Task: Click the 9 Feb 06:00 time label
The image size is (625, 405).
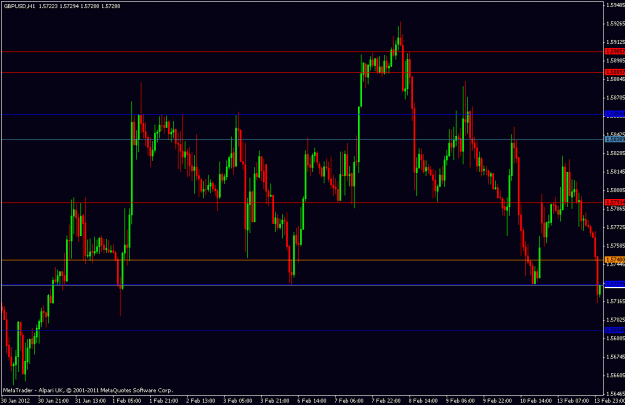Action: pos(460,401)
